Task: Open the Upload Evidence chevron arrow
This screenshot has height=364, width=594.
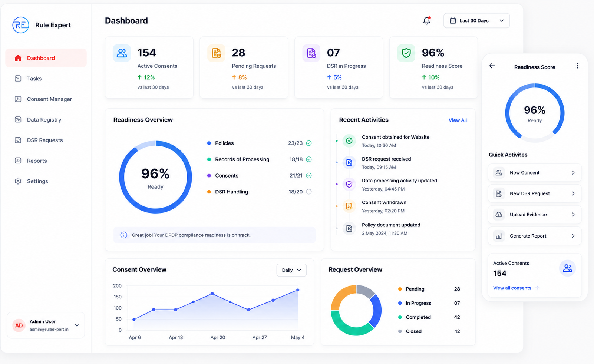Action: click(x=573, y=215)
